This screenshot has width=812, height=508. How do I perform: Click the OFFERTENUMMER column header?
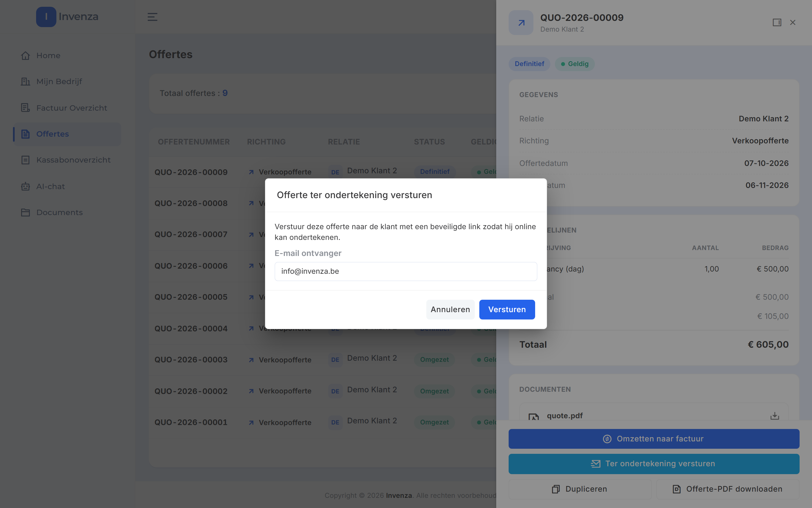tap(194, 142)
